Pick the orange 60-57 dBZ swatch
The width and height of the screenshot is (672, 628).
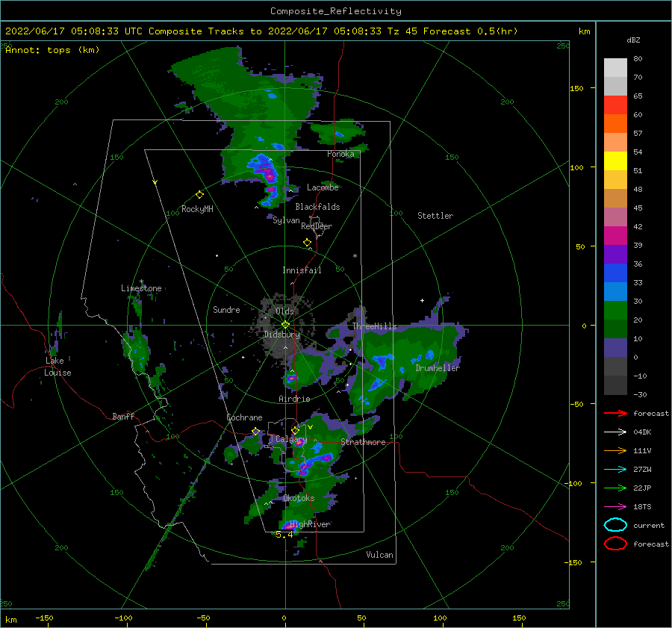(x=615, y=124)
